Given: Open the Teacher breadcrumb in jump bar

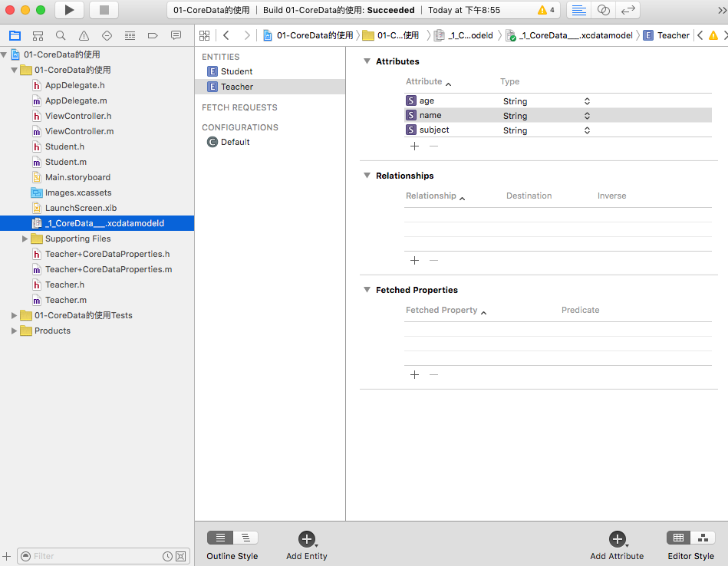Looking at the screenshot, I should point(667,35).
